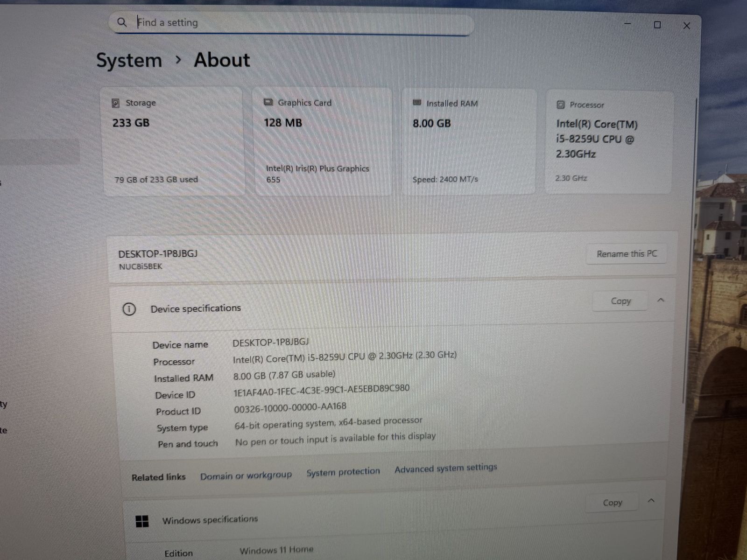This screenshot has height=560, width=747.
Task: Click the Windows logo icon
Action: [x=142, y=521]
